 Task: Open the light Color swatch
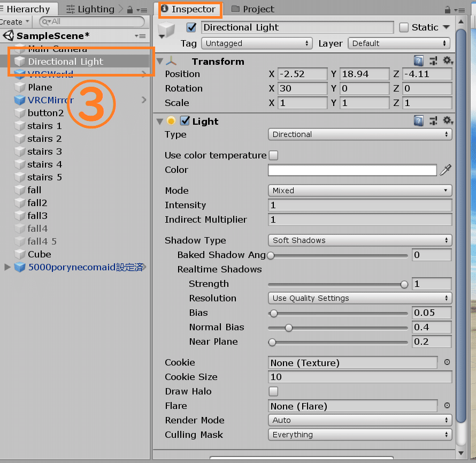(x=352, y=170)
